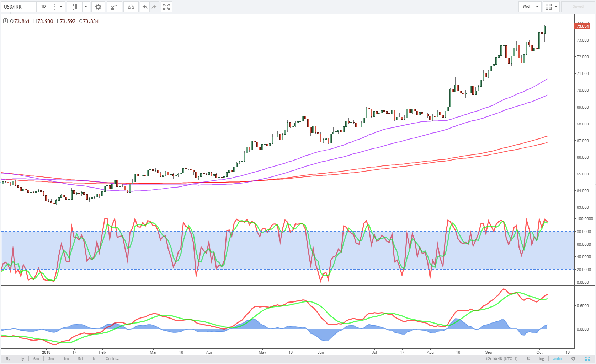
Task: Click the bottom-right maximize chart icon
Action: tap(587, 359)
